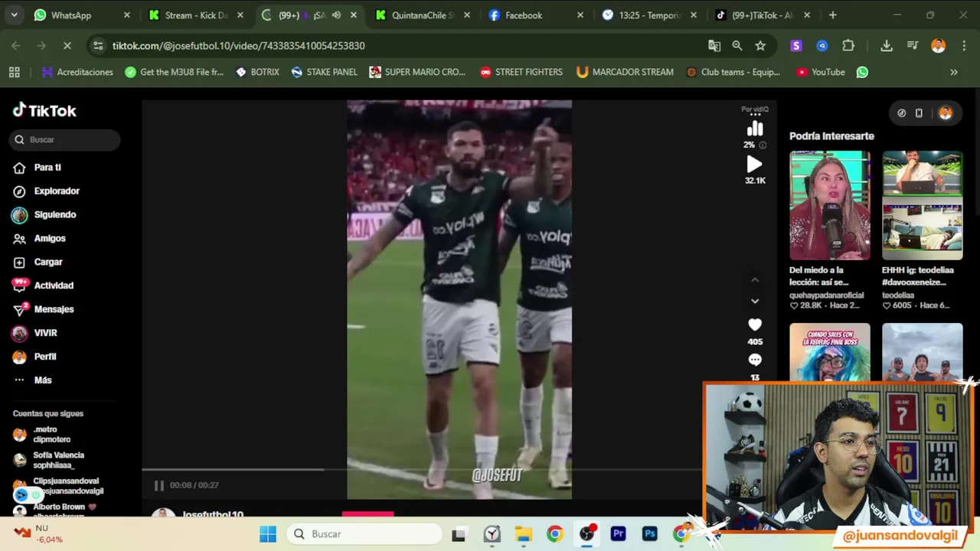Switch to the WhatsApp browser tab
980x551 pixels.
tap(82, 15)
